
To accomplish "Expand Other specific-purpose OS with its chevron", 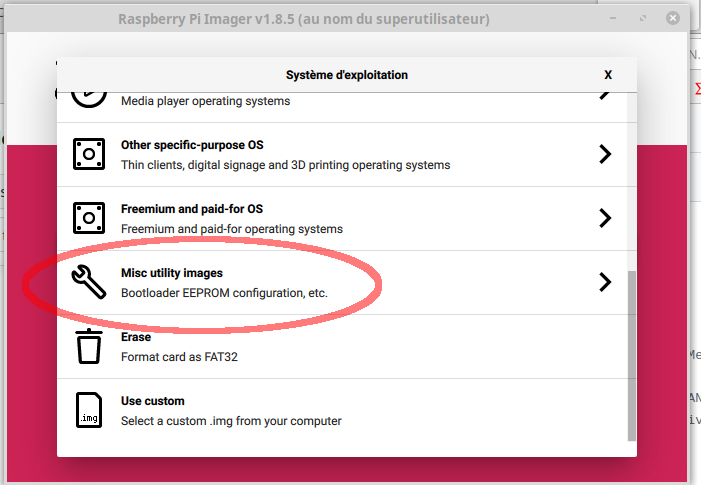I will [605, 154].
